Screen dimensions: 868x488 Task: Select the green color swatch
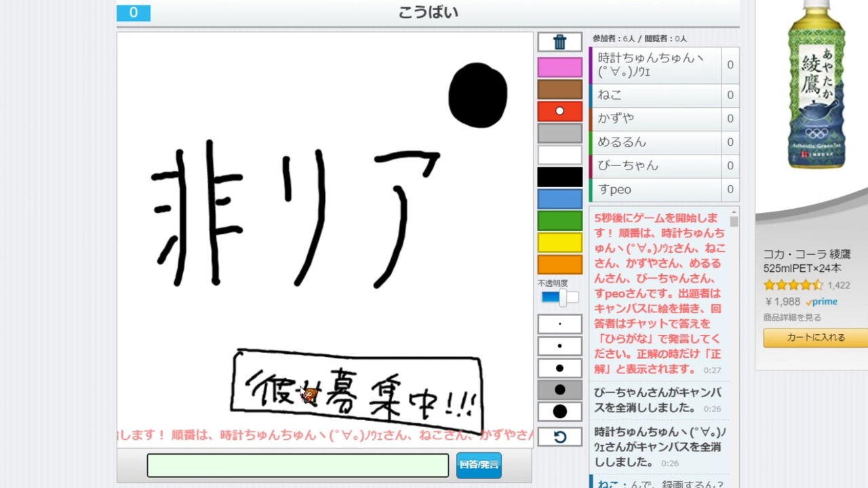coord(559,220)
